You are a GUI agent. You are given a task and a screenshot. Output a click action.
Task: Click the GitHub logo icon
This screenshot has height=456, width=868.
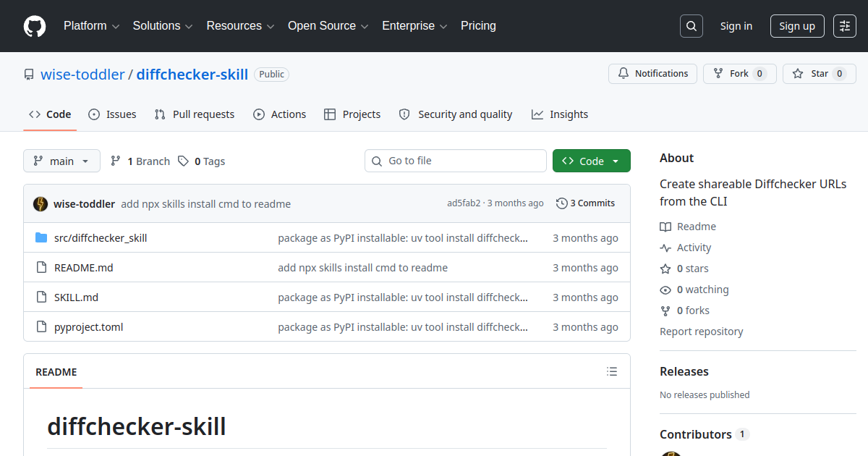[x=35, y=26]
